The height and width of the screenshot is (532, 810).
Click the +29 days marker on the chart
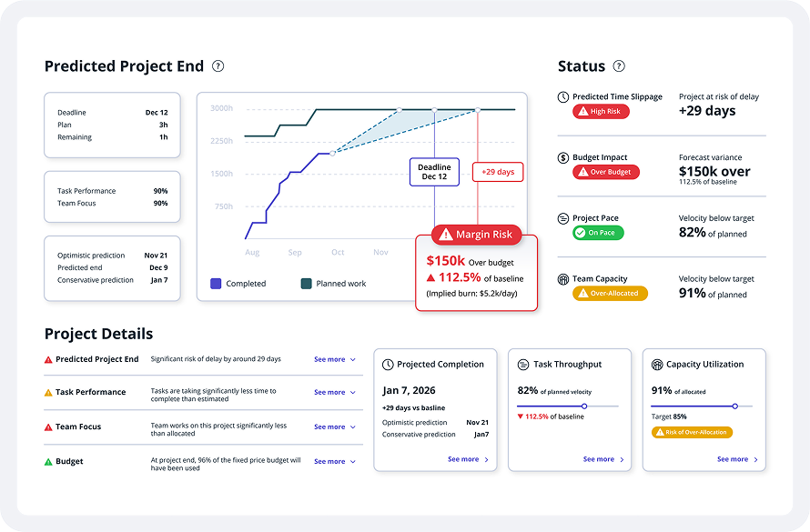[497, 172]
